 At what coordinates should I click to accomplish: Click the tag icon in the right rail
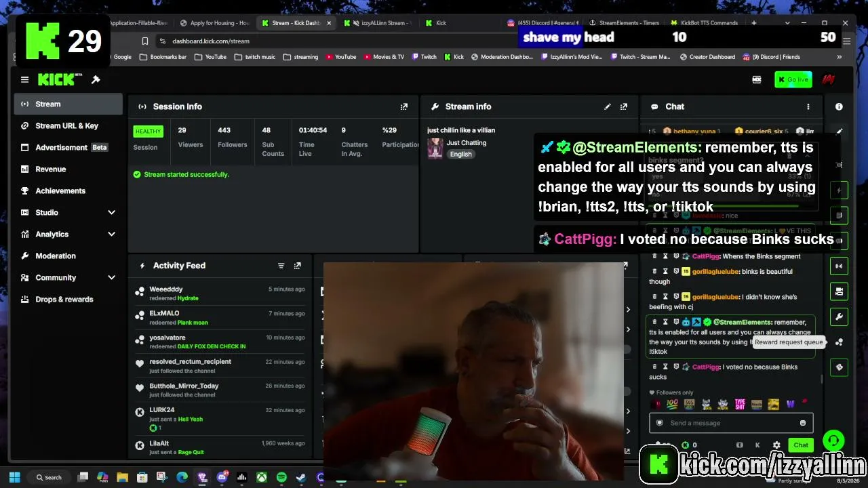839,367
